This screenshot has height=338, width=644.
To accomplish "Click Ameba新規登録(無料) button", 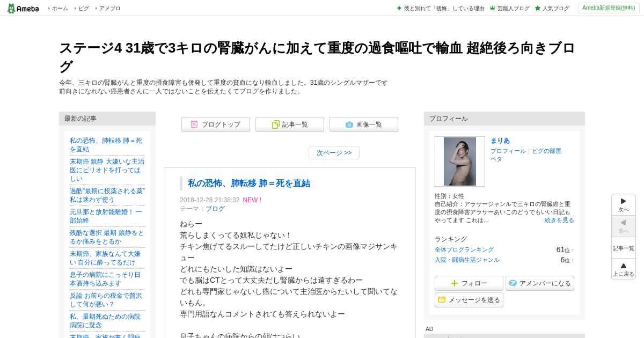I will (x=609, y=8).
